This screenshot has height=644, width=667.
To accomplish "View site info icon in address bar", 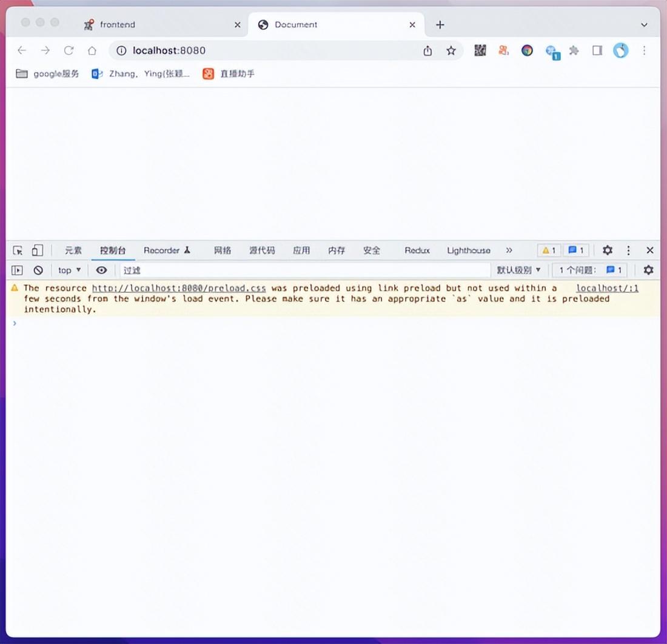I will [121, 50].
